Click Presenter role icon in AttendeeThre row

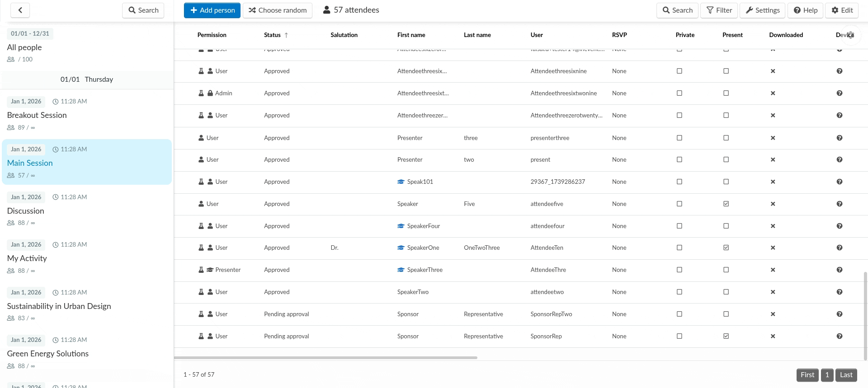(210, 270)
